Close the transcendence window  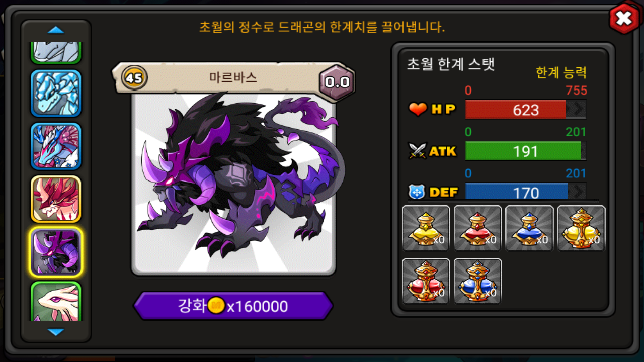[624, 19]
